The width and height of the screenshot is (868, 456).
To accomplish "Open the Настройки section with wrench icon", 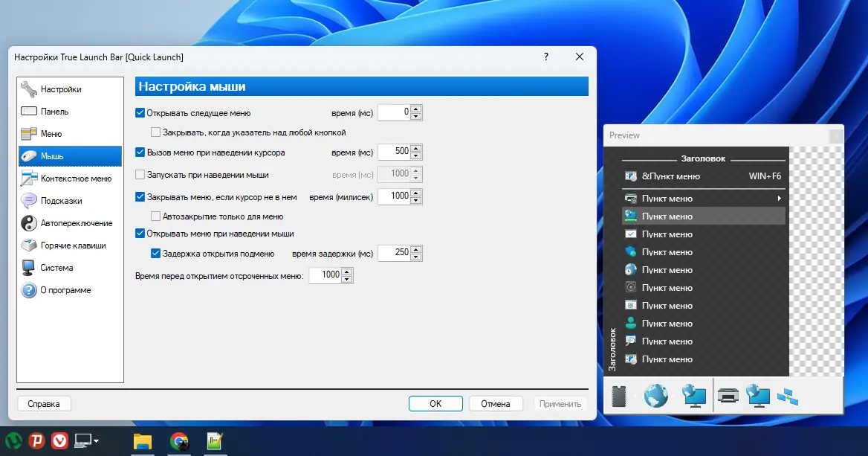I will click(61, 89).
